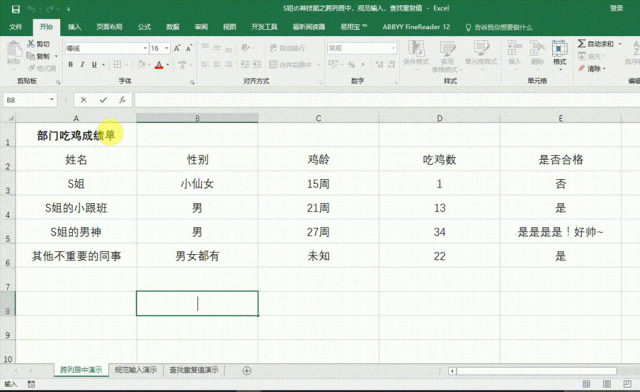
Task: Click the Conditional Formatting (条件格式) icon
Action: click(416, 49)
